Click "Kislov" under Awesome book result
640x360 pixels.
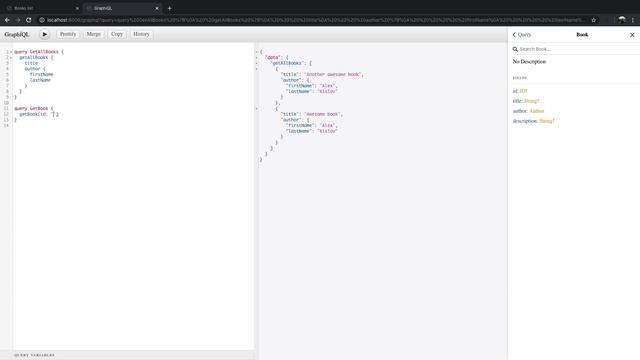click(327, 131)
